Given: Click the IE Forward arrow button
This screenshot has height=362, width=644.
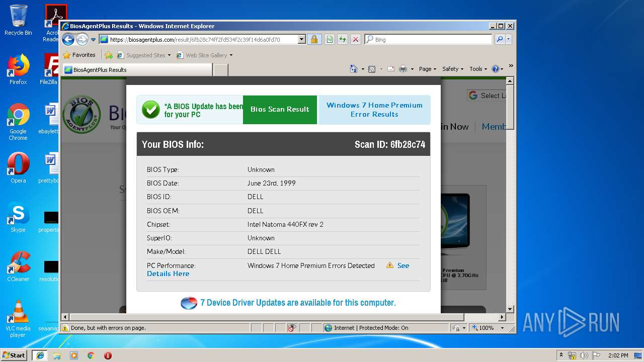Looking at the screenshot, I should (x=82, y=39).
